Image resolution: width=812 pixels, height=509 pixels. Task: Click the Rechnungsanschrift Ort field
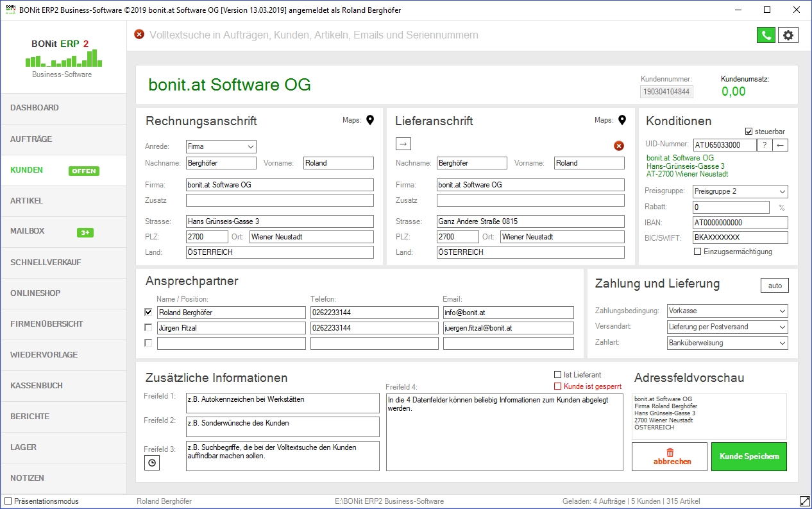click(311, 237)
